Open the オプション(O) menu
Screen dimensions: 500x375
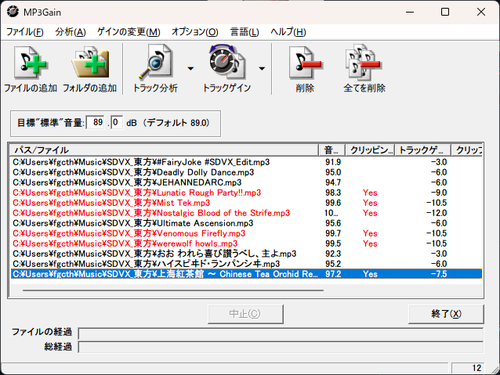point(195,32)
